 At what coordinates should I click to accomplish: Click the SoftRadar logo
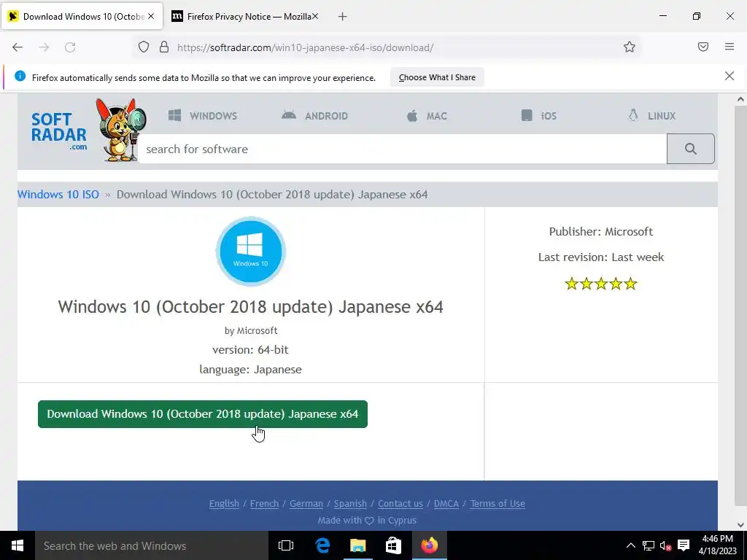(59, 131)
